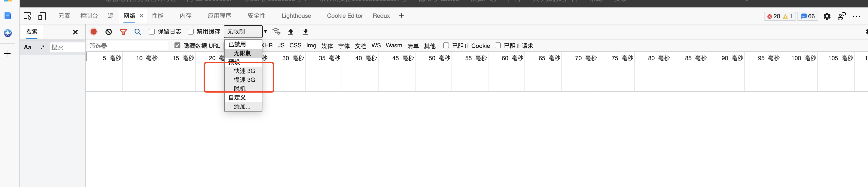Toggle the network filter funnel icon
Image resolution: width=868 pixels, height=187 pixels.
[123, 32]
